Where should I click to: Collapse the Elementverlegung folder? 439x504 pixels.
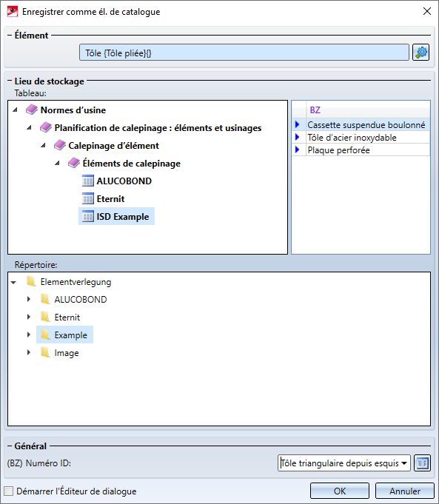coord(13,283)
